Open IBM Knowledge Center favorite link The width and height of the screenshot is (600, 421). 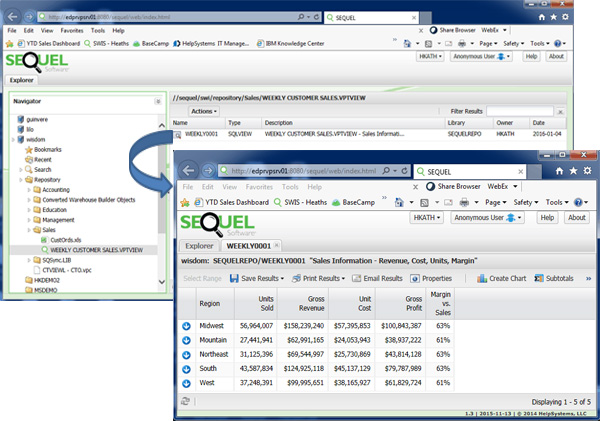290,44
